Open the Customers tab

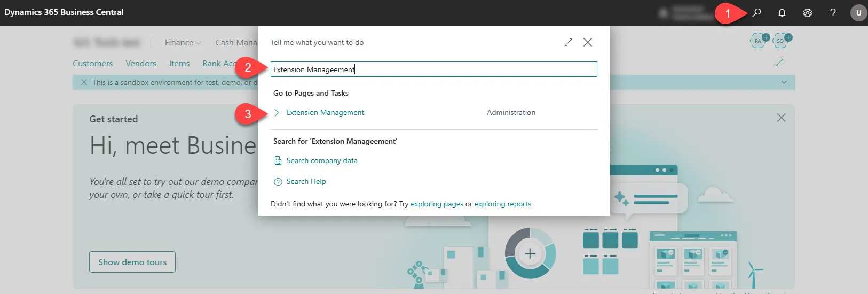pyautogui.click(x=93, y=64)
